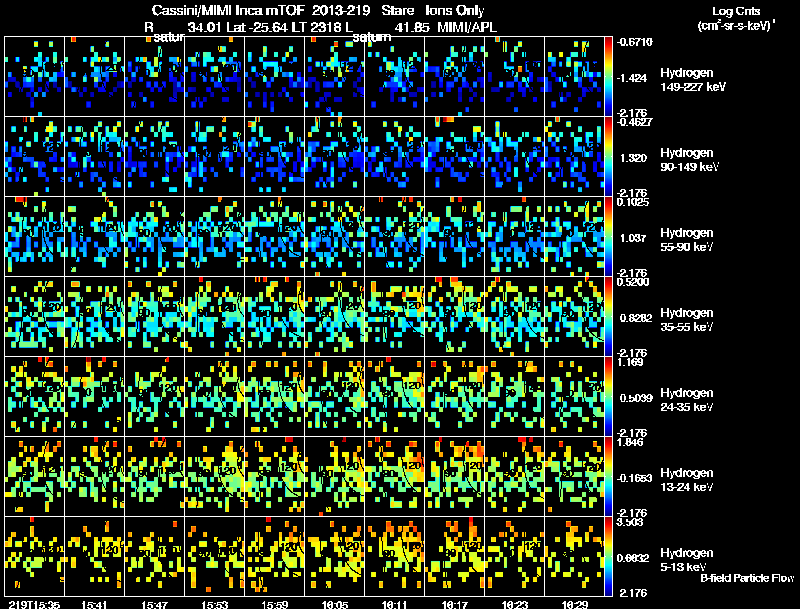Select the '15:59' time axis label
Image resolution: width=800 pixels, height=609 pixels.
point(274,604)
